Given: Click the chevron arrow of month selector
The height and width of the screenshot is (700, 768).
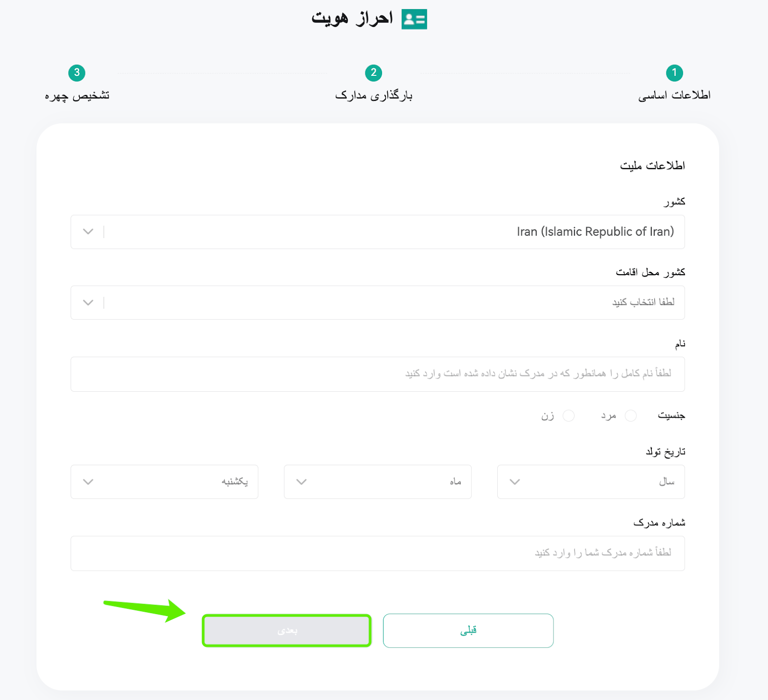Looking at the screenshot, I should coord(301,482).
